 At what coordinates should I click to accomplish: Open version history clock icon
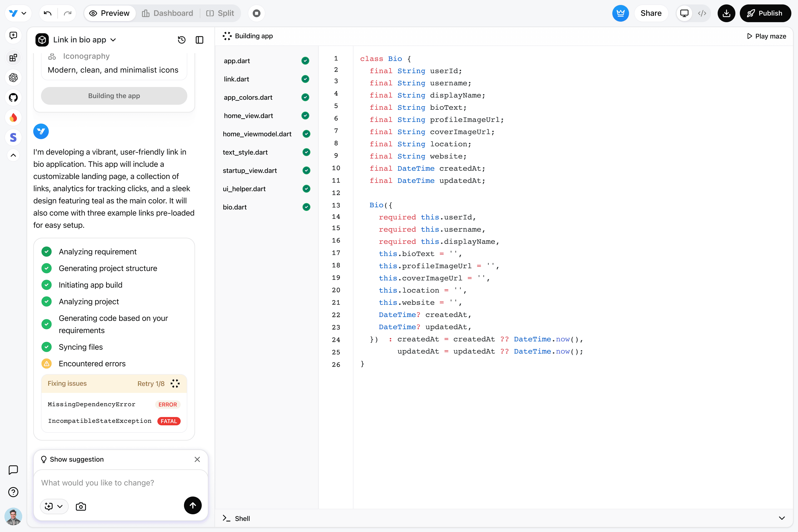coord(181,40)
